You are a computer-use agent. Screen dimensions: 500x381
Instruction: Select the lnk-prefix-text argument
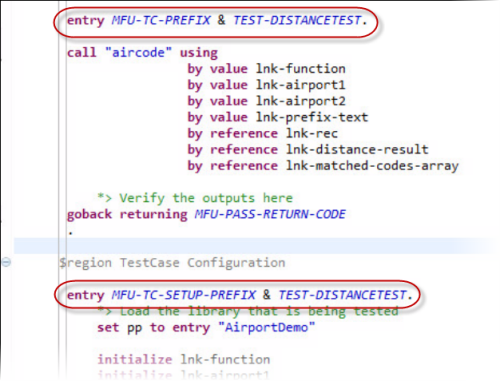point(312,117)
